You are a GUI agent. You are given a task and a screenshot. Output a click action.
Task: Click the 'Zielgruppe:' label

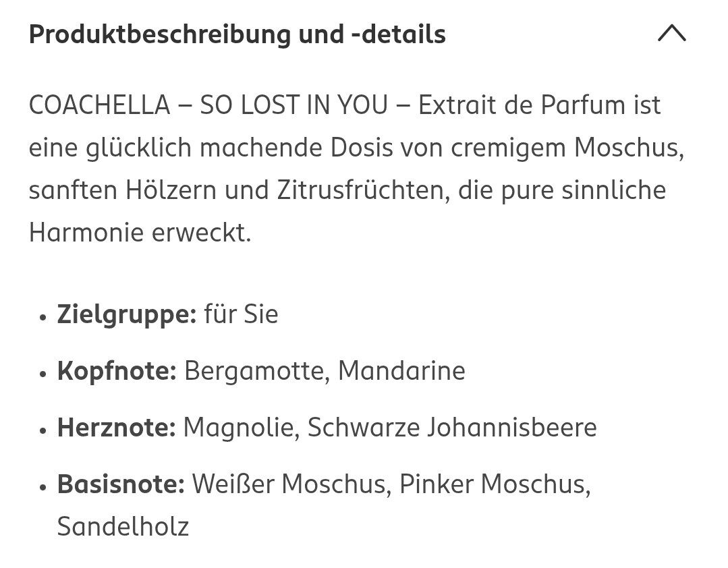126,314
